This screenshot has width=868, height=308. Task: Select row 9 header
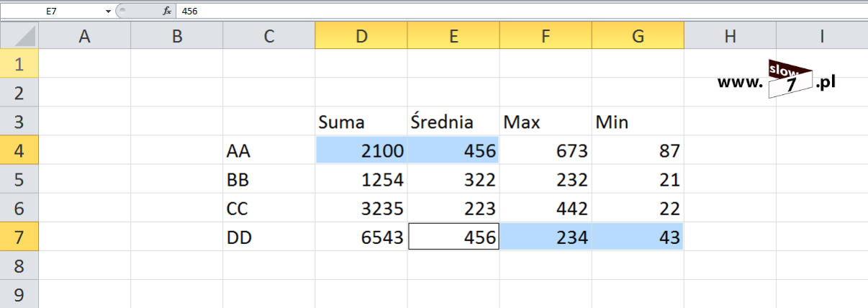19,294
